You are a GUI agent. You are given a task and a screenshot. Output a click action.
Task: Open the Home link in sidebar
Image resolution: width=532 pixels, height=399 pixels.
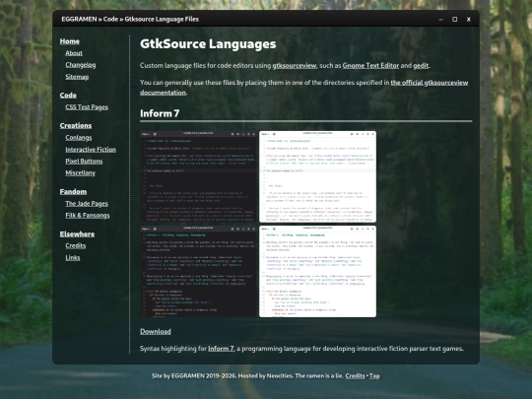(x=70, y=41)
